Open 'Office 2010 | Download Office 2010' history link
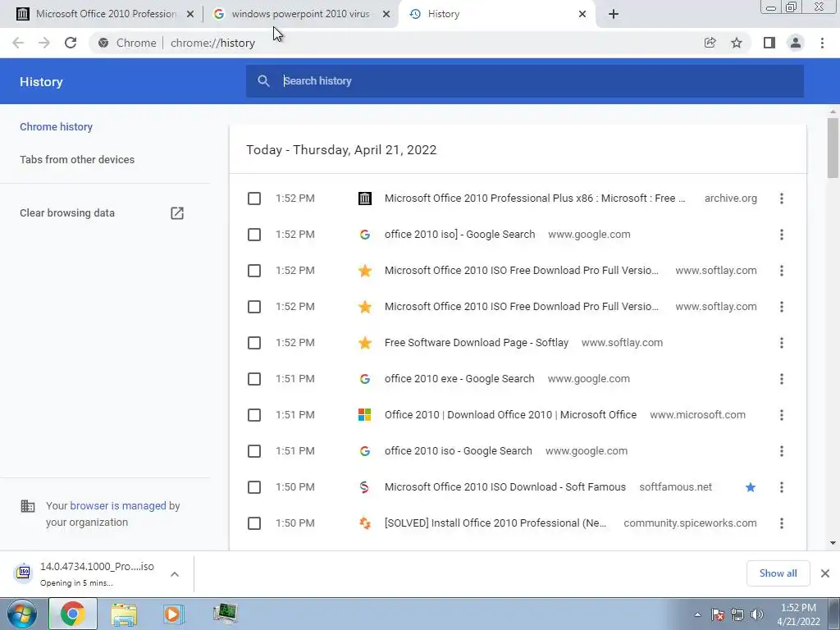Image resolution: width=840 pixels, height=630 pixels. [510, 414]
